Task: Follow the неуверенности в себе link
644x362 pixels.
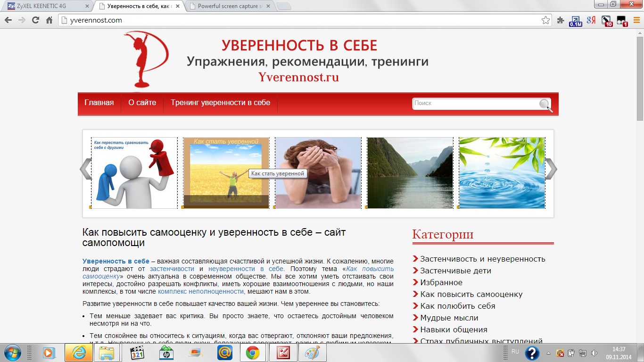Action: click(x=246, y=269)
